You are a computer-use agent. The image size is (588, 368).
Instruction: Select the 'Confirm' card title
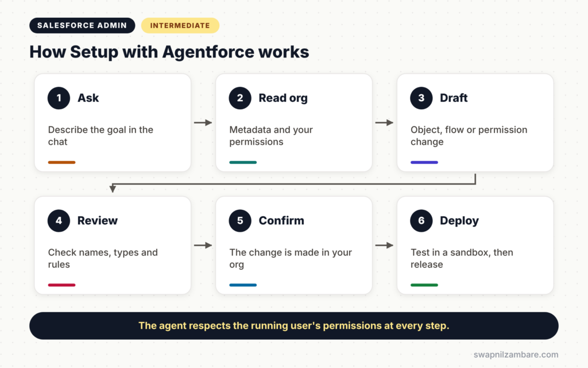[281, 220]
